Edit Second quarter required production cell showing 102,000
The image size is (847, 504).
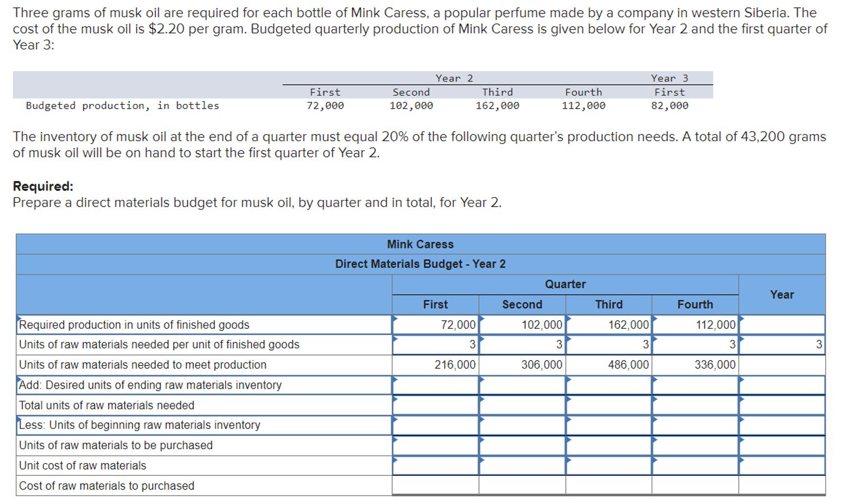(522, 325)
